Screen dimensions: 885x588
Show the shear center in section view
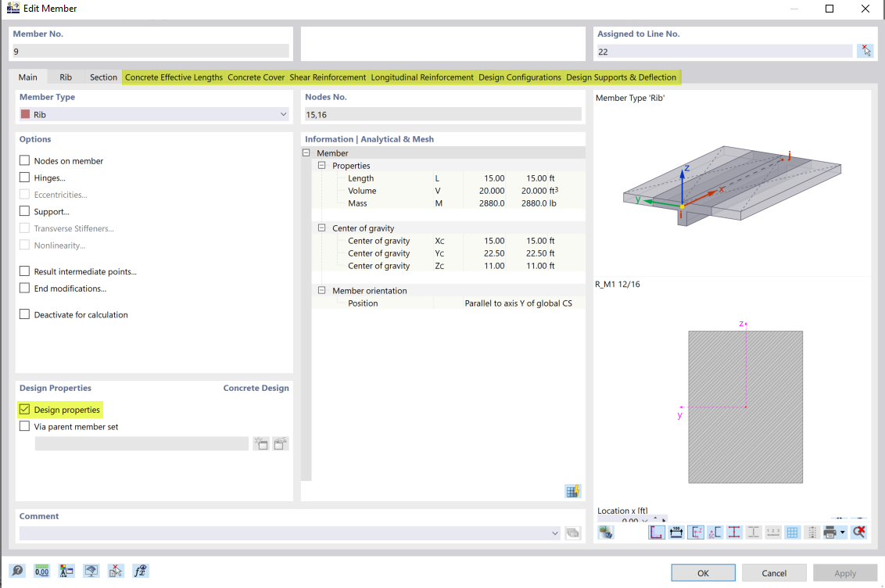click(715, 532)
